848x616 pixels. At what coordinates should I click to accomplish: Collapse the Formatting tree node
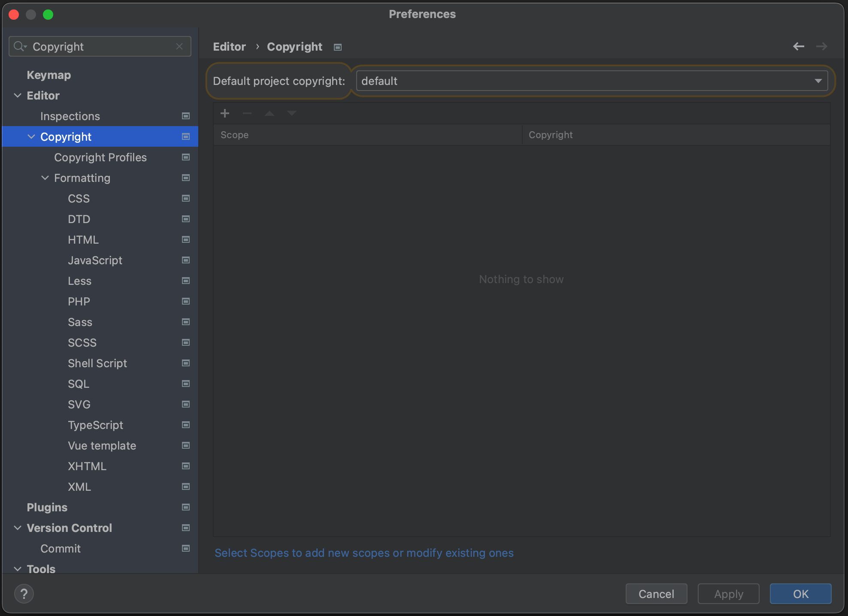[45, 178]
